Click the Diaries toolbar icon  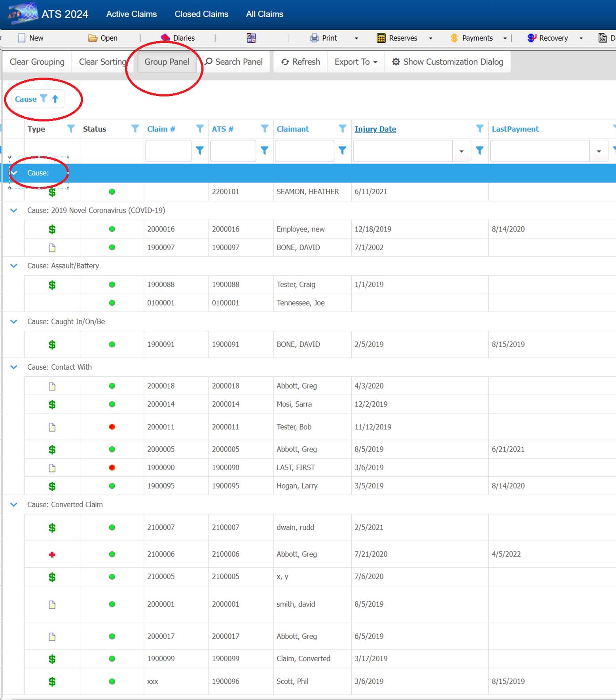point(165,38)
